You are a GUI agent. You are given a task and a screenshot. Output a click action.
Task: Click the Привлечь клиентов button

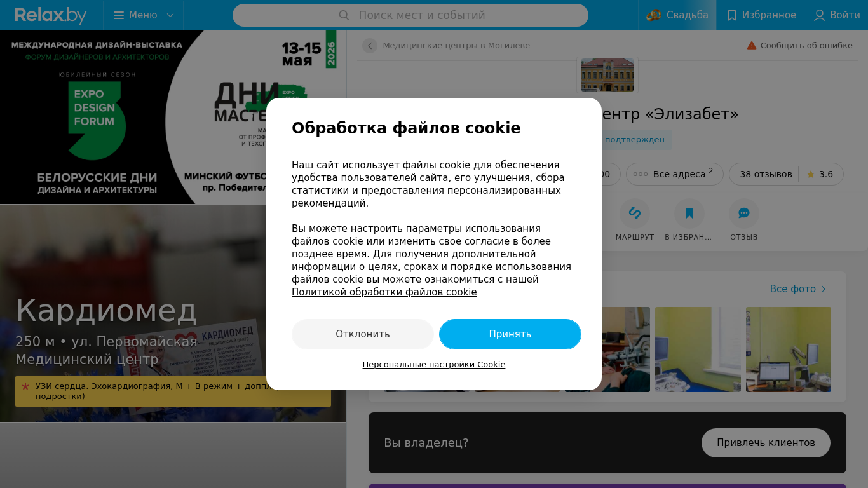[x=766, y=443]
